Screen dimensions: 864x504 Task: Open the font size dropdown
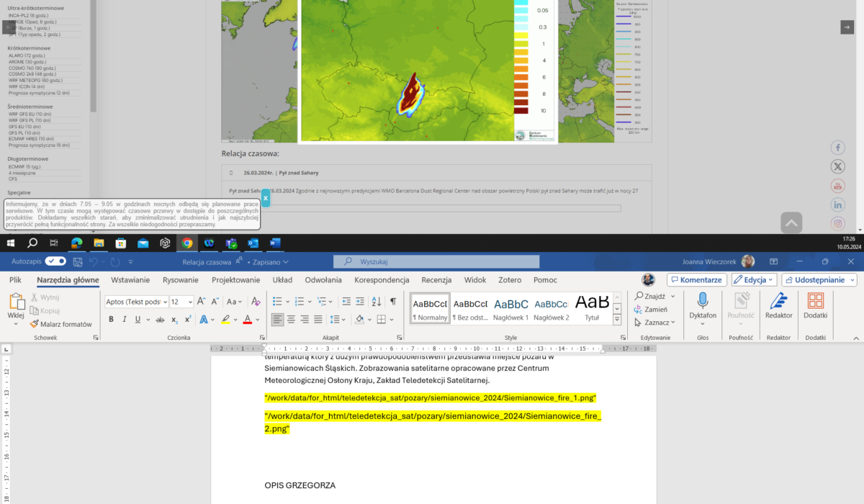(x=189, y=302)
